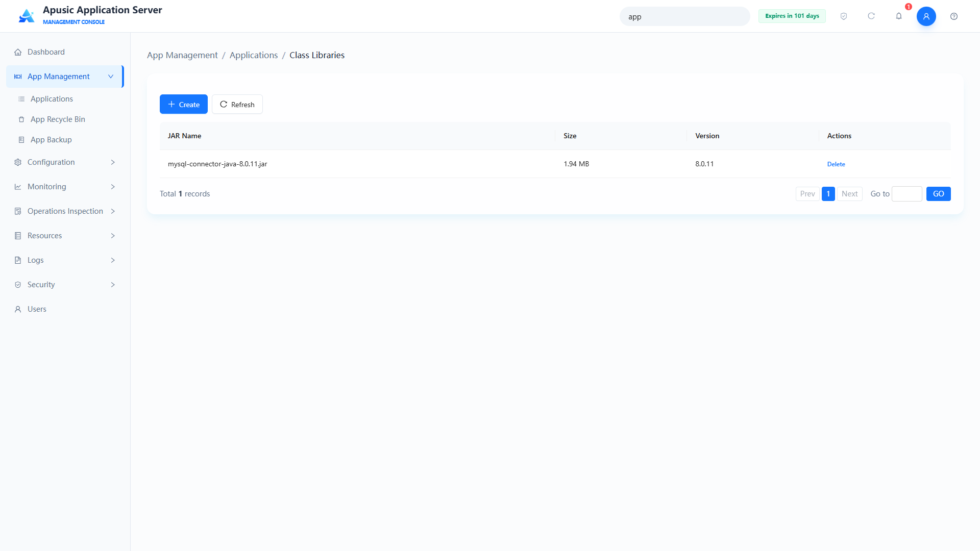
Task: Delete mysql-connector-java-8.0.11.jar
Action: coord(836,164)
